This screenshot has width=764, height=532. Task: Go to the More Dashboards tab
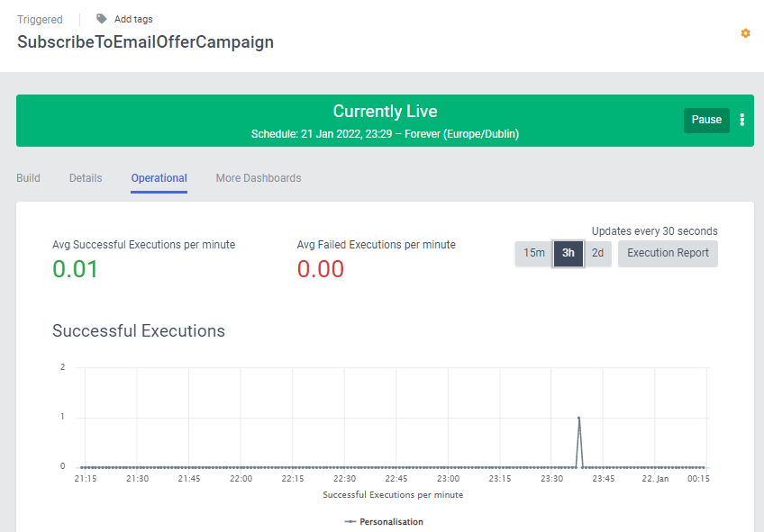tap(259, 178)
